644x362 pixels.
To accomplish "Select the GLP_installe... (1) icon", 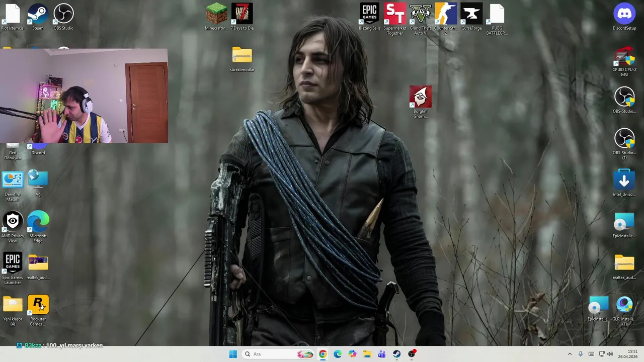I will 624,311.
